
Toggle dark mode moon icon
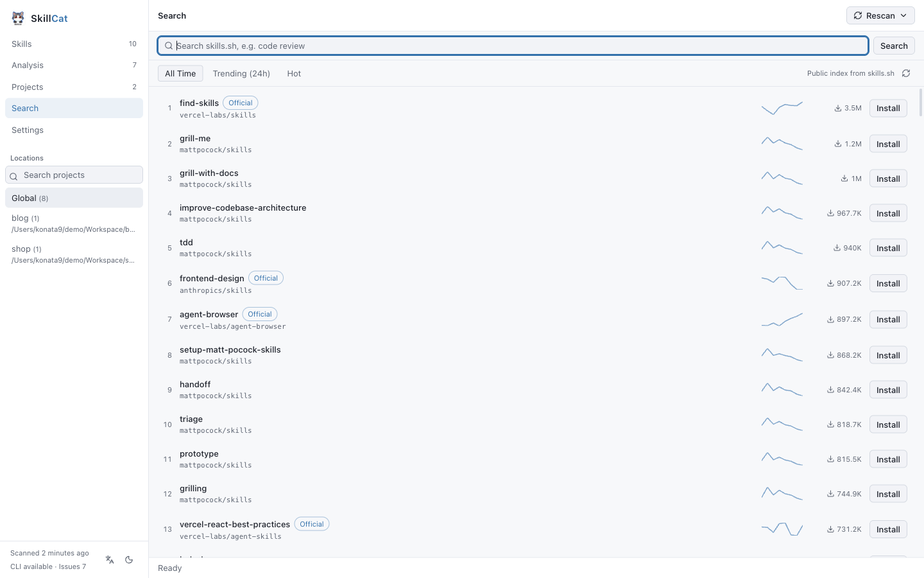129,560
